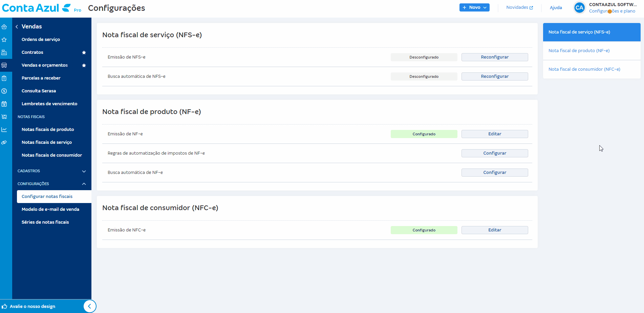This screenshot has width=644, height=313.
Task: Go to Notas fiscais de produto
Action: pyautogui.click(x=48, y=130)
